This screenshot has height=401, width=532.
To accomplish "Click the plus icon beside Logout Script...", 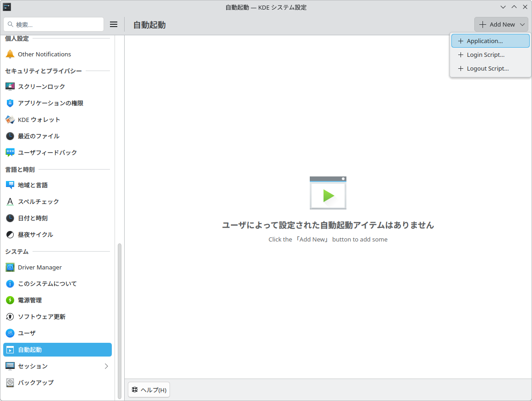I will (x=461, y=69).
